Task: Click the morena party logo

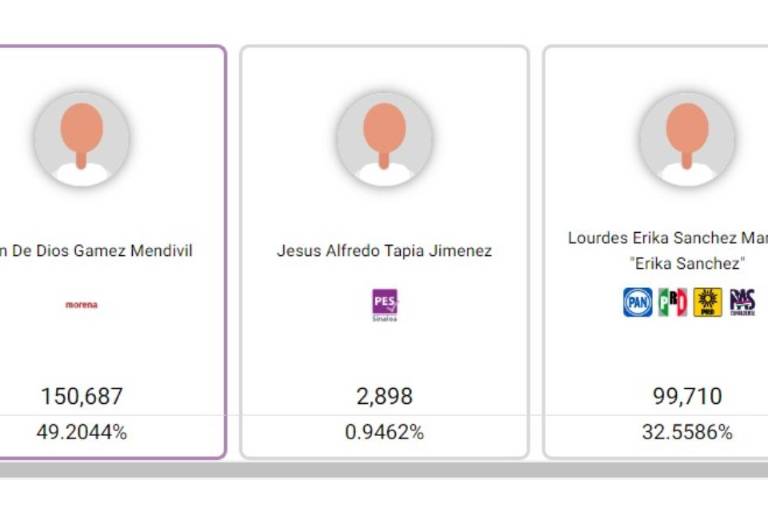Action: coord(82,304)
